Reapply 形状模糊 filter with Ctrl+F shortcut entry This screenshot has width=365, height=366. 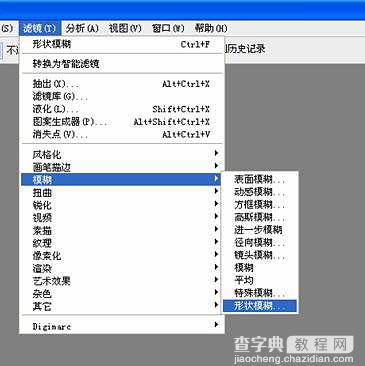coord(122,44)
